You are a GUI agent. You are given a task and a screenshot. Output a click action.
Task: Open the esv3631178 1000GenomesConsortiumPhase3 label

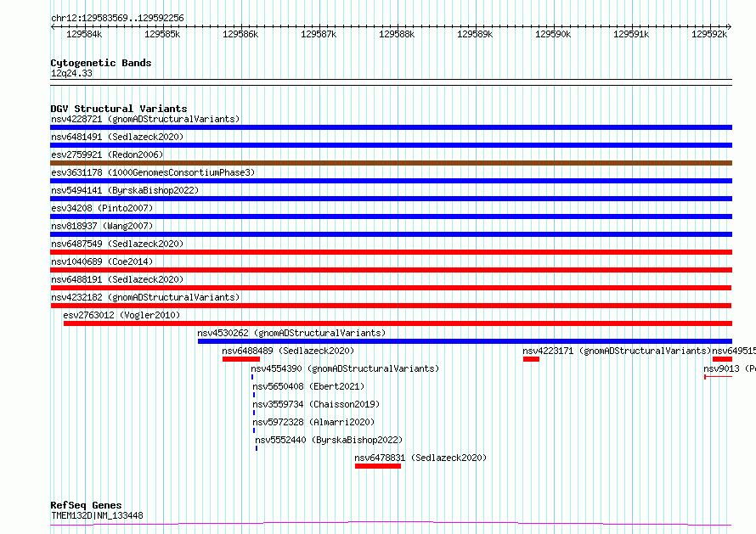pyautogui.click(x=153, y=172)
